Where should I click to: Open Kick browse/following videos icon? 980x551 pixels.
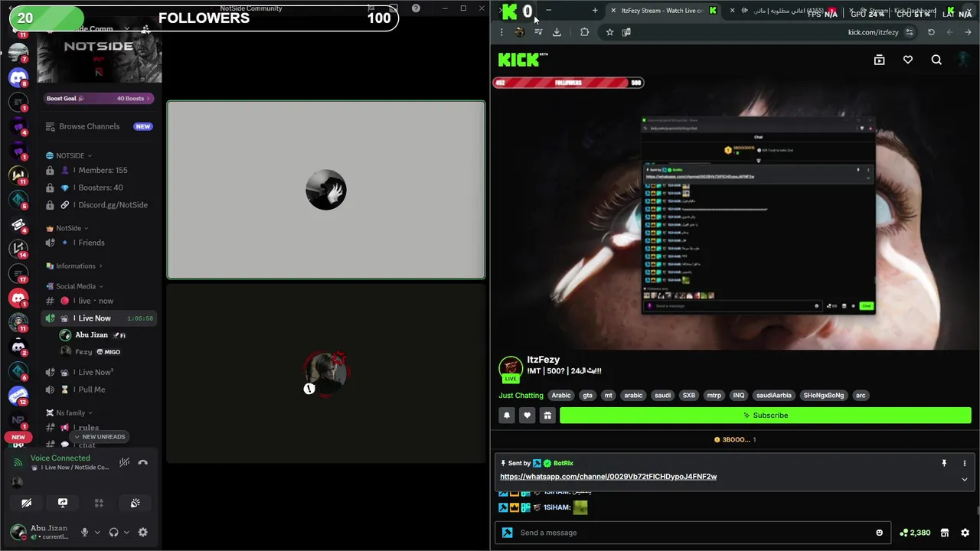879,60
